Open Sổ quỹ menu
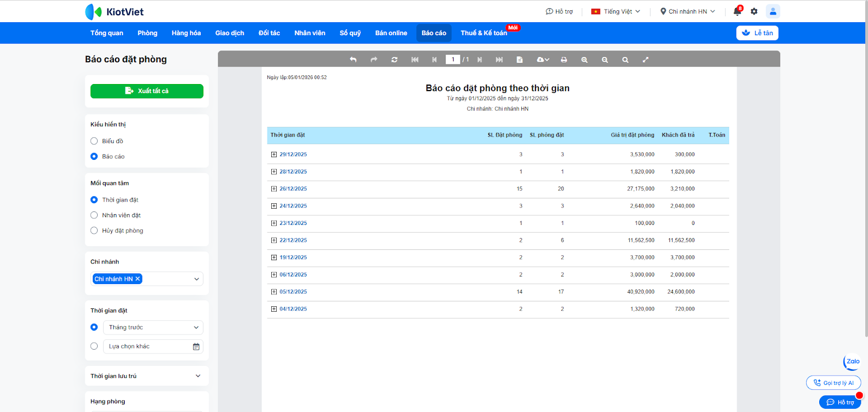Screen dimensions: 868x412 350,33
